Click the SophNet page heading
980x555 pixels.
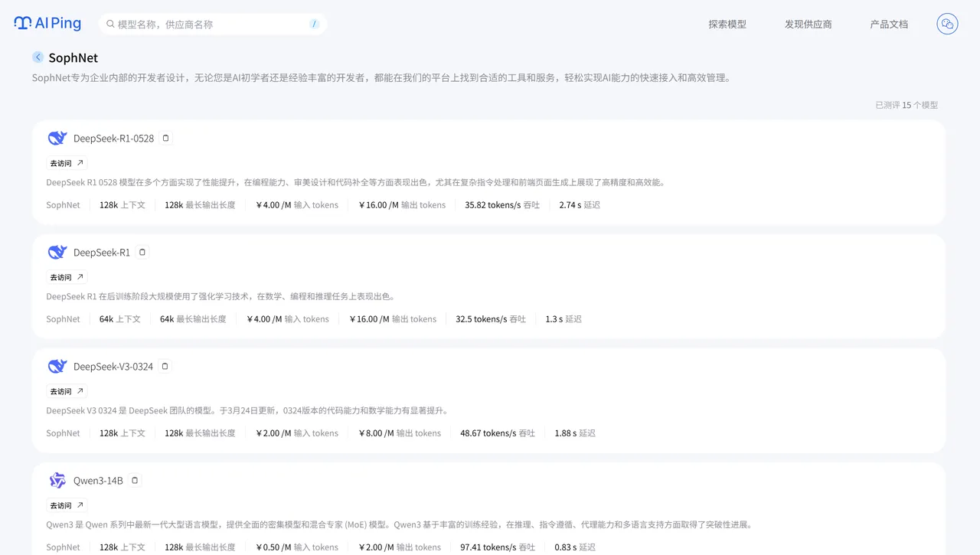(73, 57)
